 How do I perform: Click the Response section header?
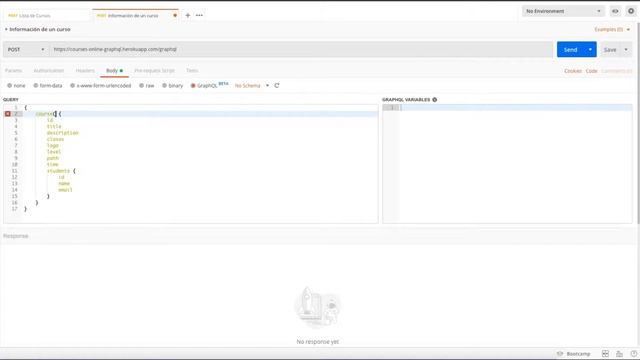[x=16, y=236]
